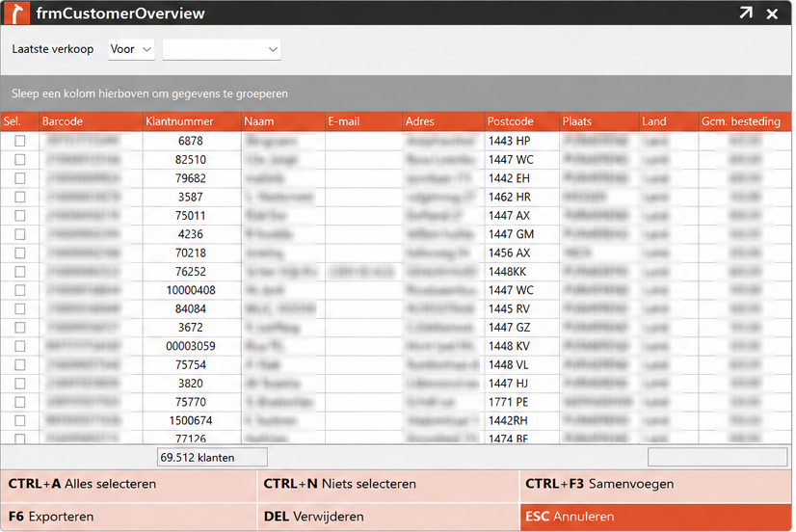Select postcode cell 1447 AX
Image resolution: width=796 pixels, height=532 pixels.
coord(522,215)
